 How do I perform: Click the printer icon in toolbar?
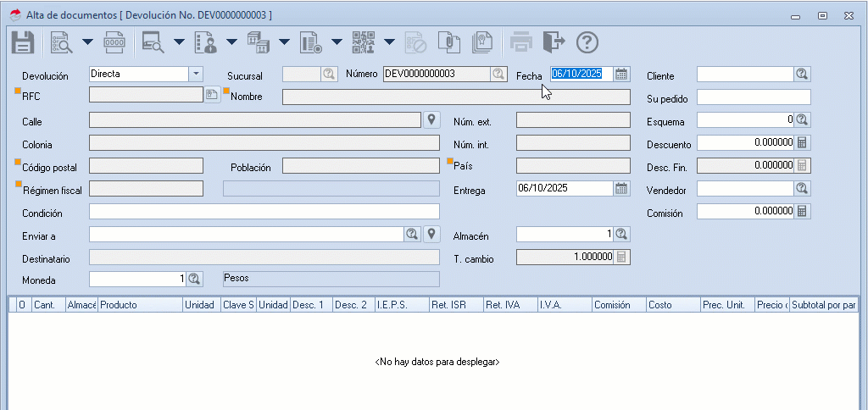(x=520, y=42)
